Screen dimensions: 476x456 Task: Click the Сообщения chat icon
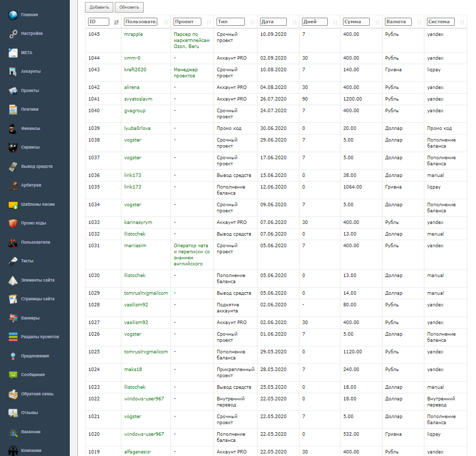pyautogui.click(x=13, y=375)
